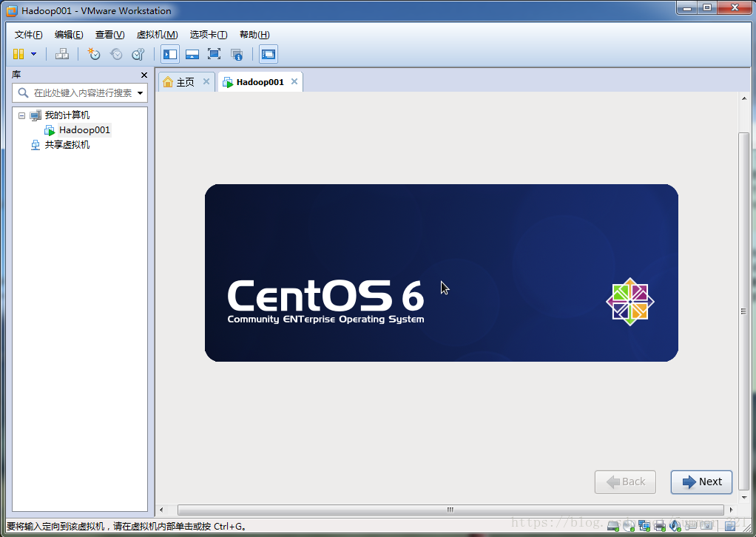Toggle the thumbnail bar view
756x537 pixels.
pos(192,54)
